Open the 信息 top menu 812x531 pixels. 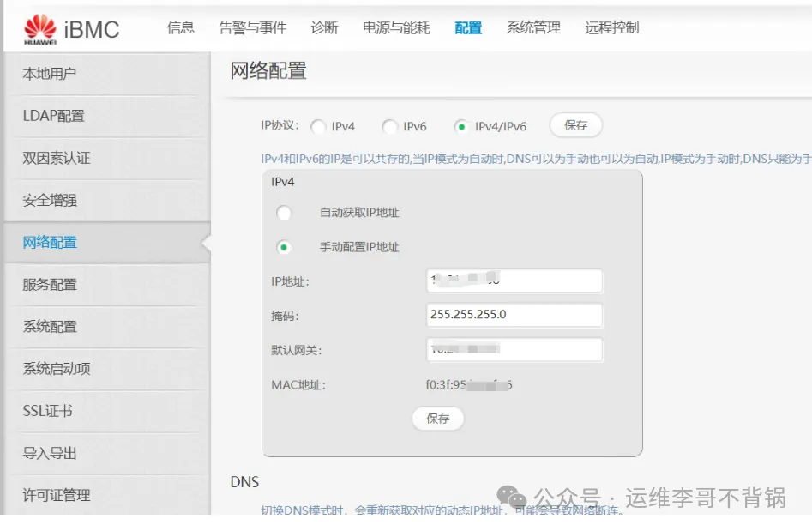[181, 28]
